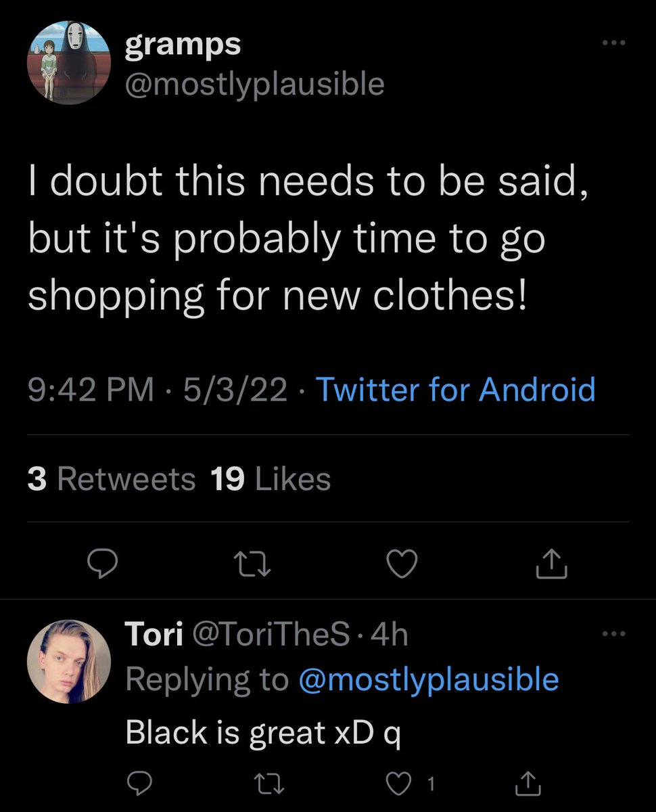The image size is (656, 812).
Task: View the 3 Retweets list
Action: 112,479
